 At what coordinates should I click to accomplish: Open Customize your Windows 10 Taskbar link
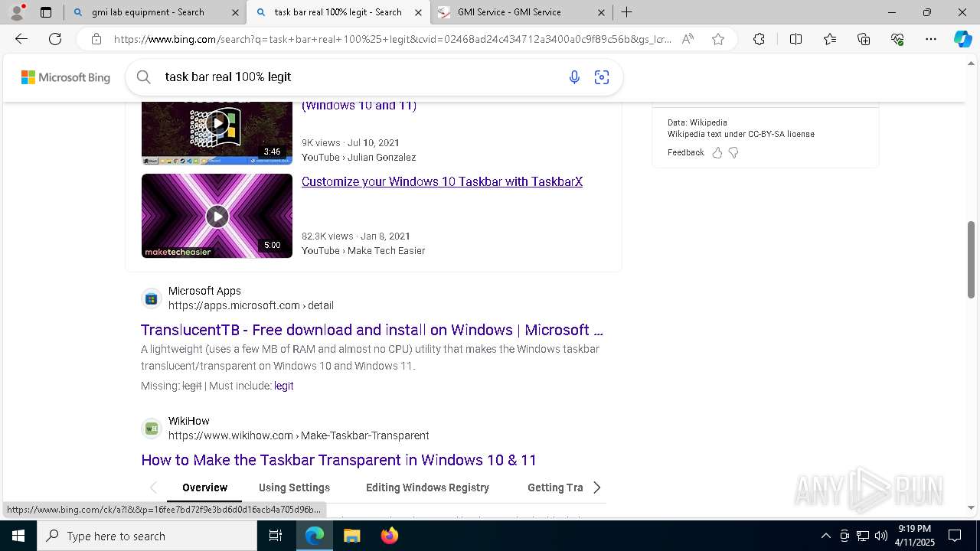pos(442,182)
